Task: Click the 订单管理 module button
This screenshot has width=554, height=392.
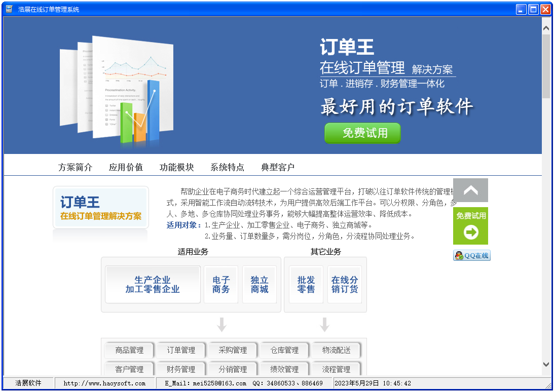Action: pos(181,350)
